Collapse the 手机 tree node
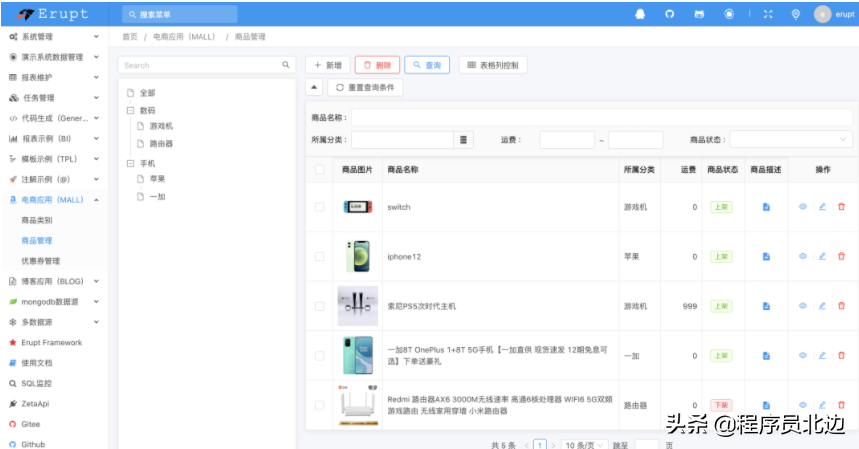The image size is (859, 449). pyautogui.click(x=130, y=163)
